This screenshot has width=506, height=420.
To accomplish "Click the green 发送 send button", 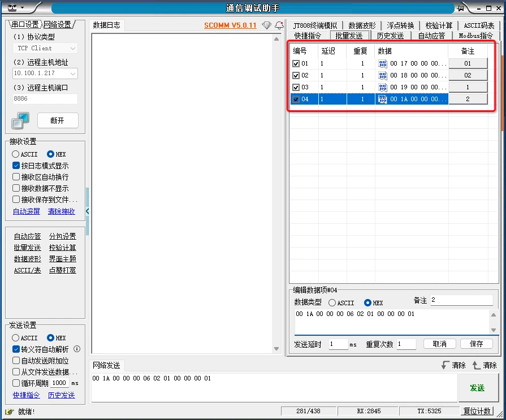I will coord(477,388).
